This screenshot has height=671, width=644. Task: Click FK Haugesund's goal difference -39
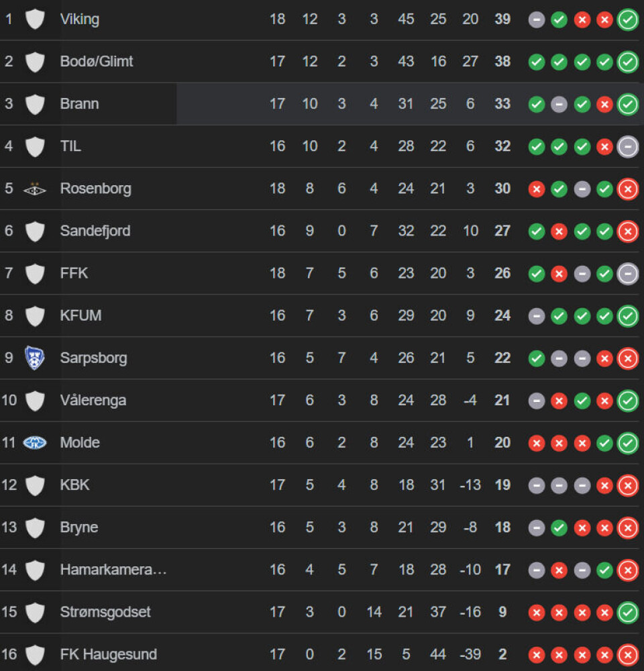[x=470, y=654]
